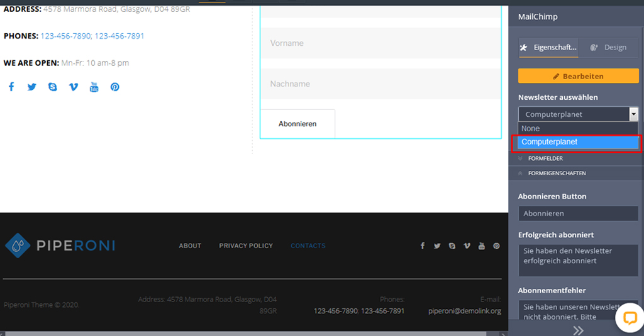Click the orange Bearbeiten button
644x336 pixels.
point(578,76)
